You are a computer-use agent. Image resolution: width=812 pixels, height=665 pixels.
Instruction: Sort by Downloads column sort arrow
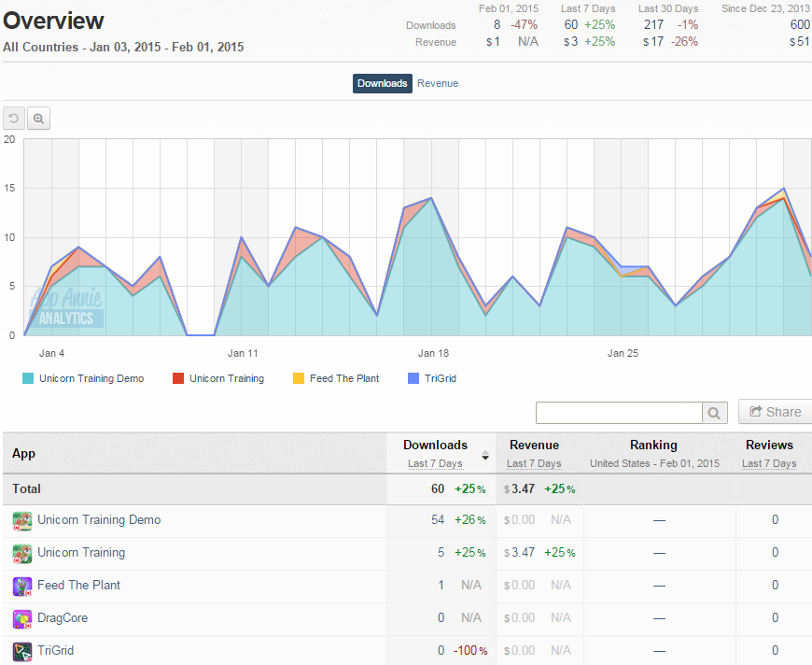tap(485, 456)
